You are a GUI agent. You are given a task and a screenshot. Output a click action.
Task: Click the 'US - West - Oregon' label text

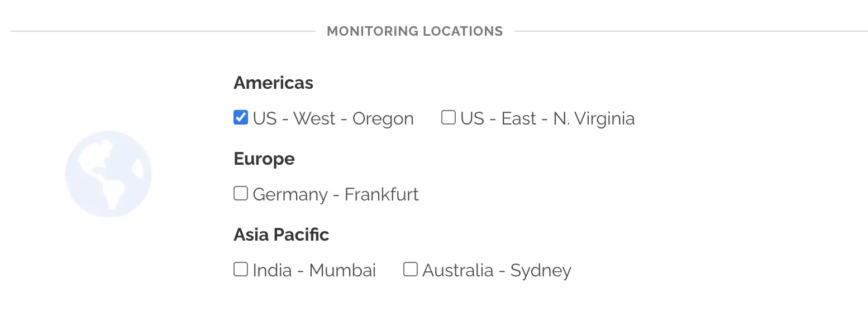(333, 119)
